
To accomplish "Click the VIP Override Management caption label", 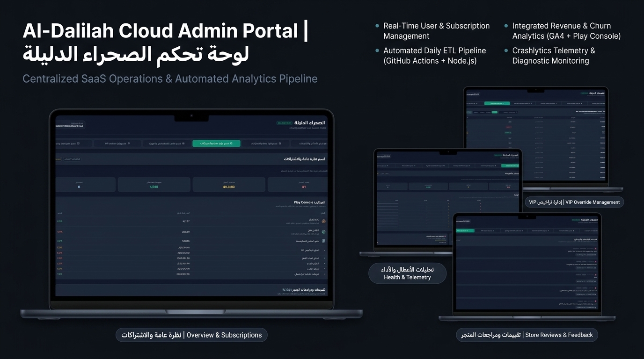I will (x=574, y=202).
